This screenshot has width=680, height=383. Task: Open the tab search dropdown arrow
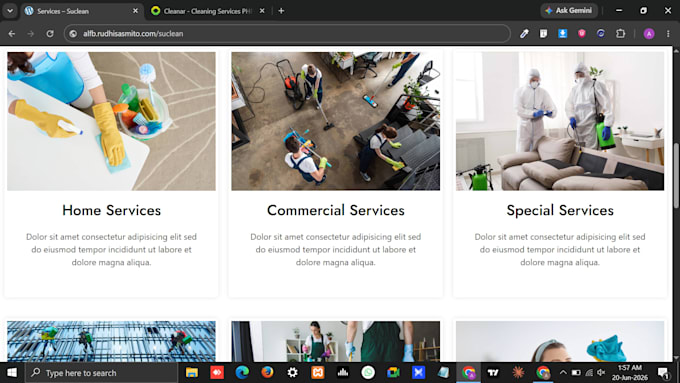[x=10, y=11]
